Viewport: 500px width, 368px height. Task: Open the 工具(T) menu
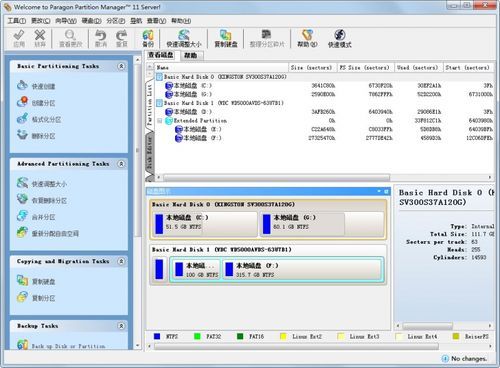(17, 21)
